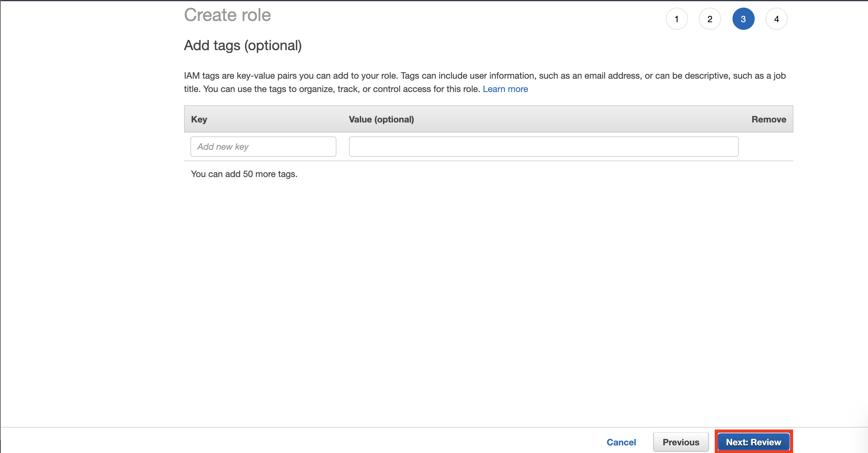
Task: Select the Create role page title
Action: pos(227,15)
